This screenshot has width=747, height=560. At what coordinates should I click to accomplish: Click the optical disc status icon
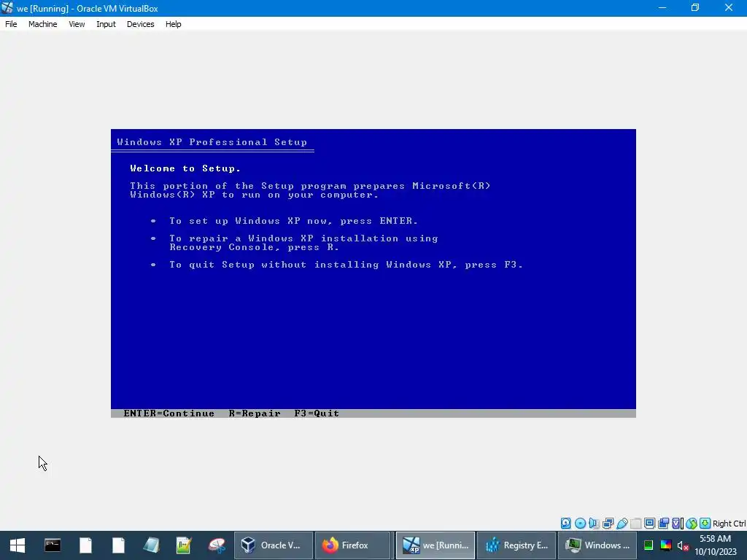click(580, 524)
